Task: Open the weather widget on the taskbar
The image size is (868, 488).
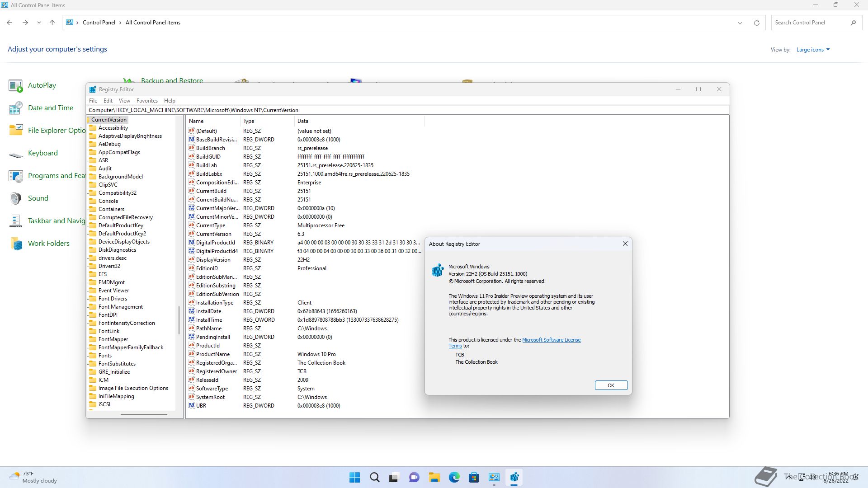Action: [x=33, y=477]
